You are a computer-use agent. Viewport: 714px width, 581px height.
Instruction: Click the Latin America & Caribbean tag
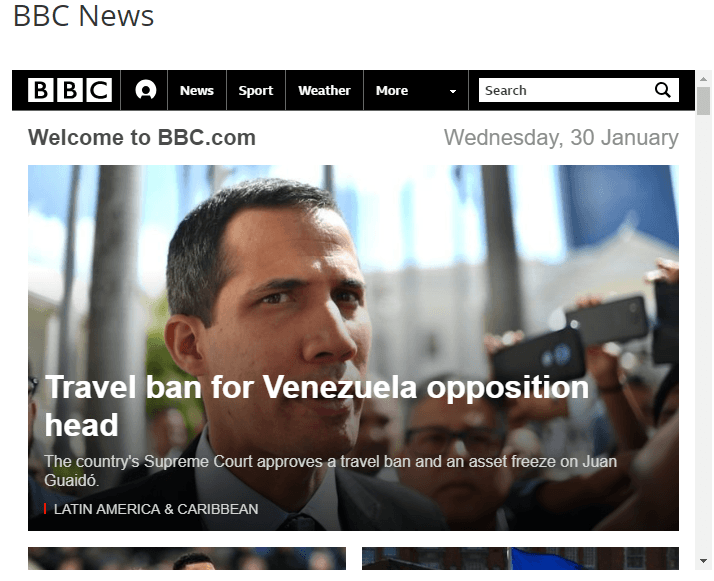point(156,509)
